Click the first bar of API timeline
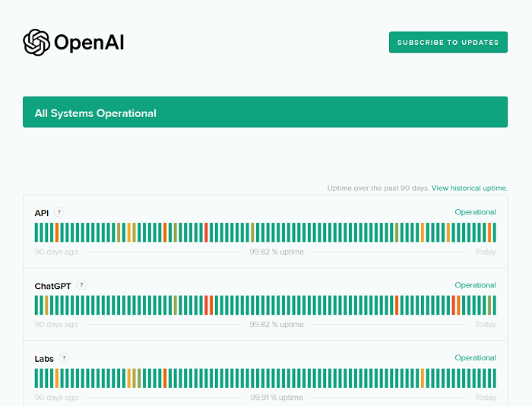Screen dimensions: 532x406 pos(36,233)
